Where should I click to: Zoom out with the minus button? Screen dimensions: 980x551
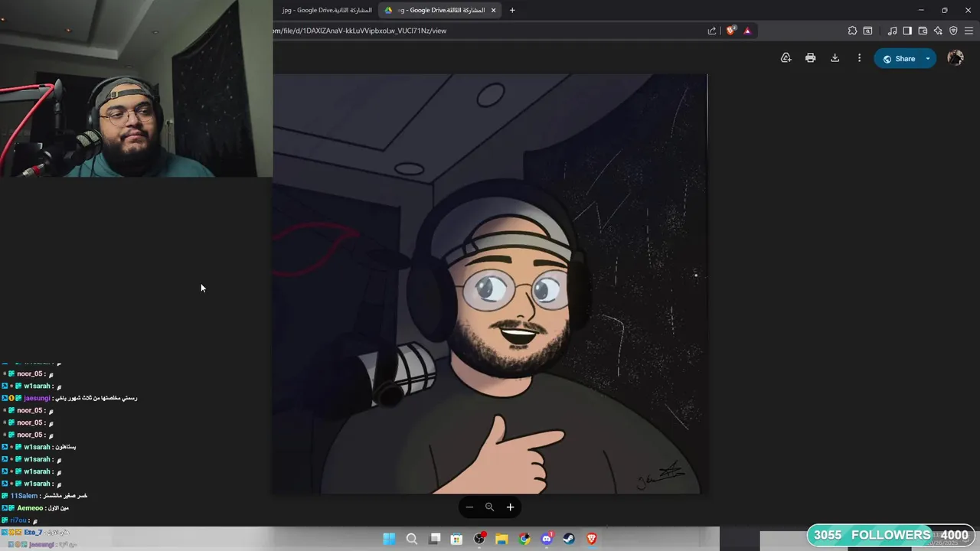469,507
